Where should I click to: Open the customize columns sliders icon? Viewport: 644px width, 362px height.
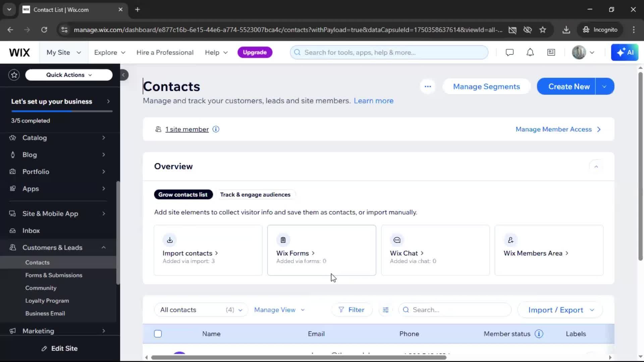(x=386, y=310)
